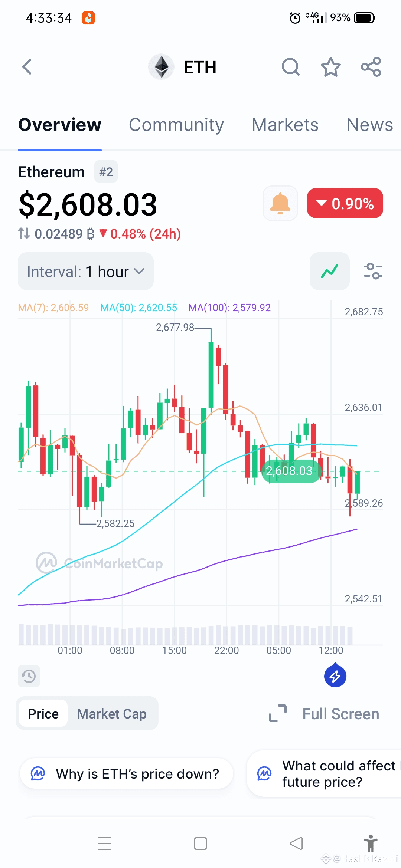Screen dimensions: 401x868
Task: Switch to the Community tab
Action: pyautogui.click(x=176, y=125)
